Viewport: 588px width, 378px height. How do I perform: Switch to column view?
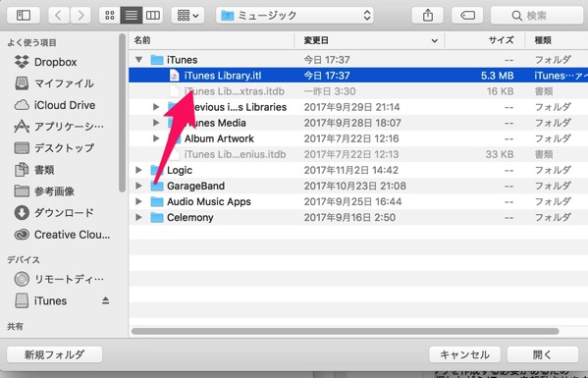pyautogui.click(x=152, y=16)
